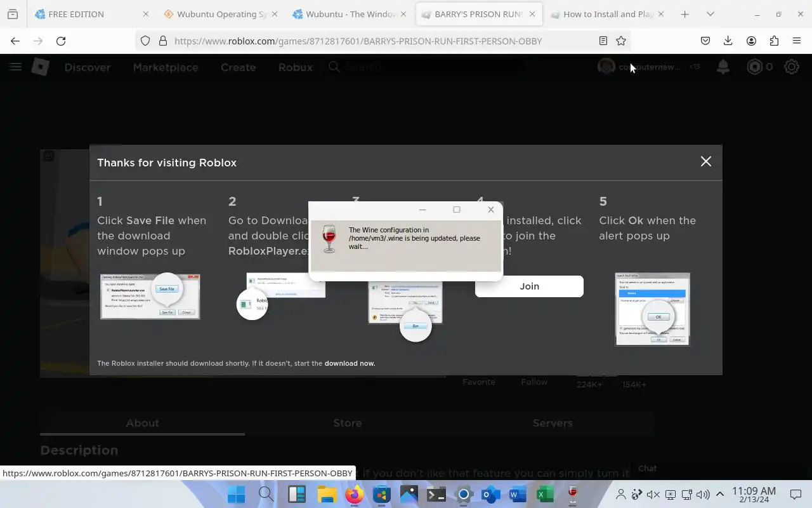Open Save to Pocket icon

(705, 41)
